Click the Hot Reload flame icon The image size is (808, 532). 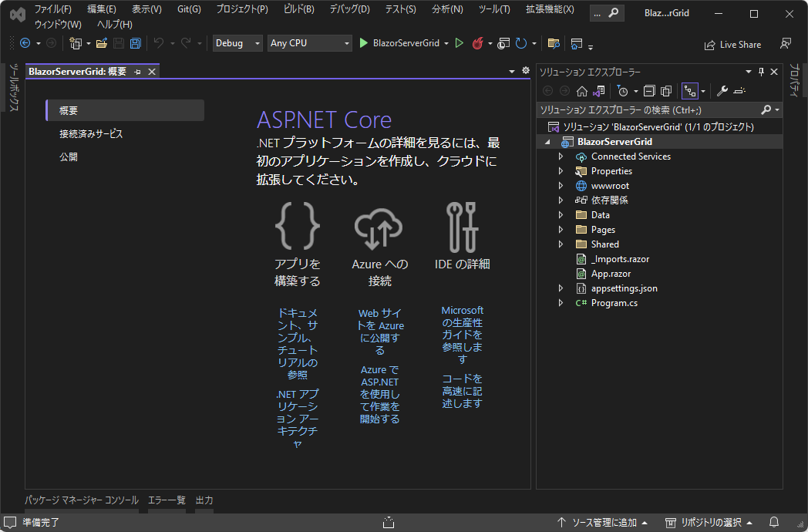coord(477,43)
